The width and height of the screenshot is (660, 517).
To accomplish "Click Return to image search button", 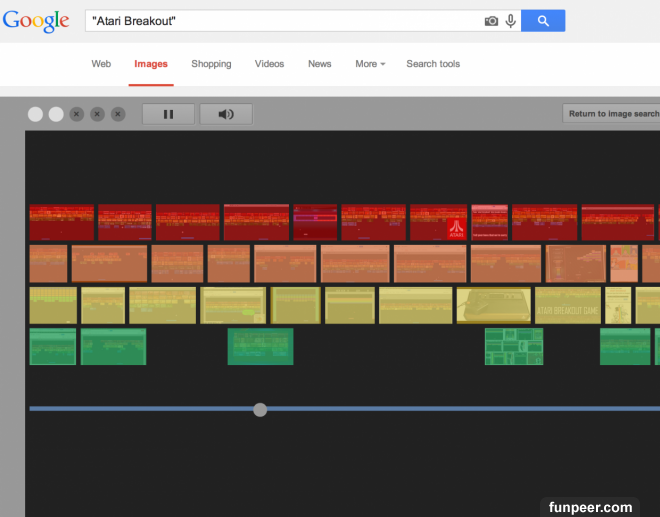I will [612, 114].
